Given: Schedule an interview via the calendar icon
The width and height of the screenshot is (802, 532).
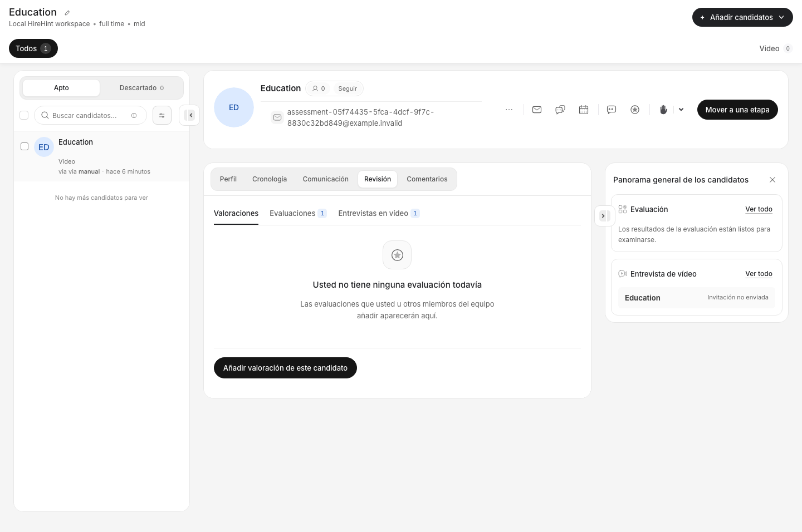Looking at the screenshot, I should [584, 110].
